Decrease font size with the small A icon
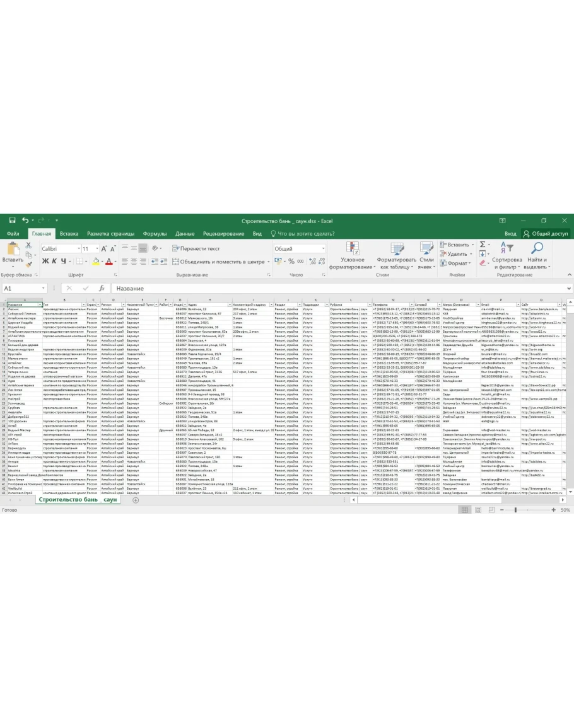 112,249
